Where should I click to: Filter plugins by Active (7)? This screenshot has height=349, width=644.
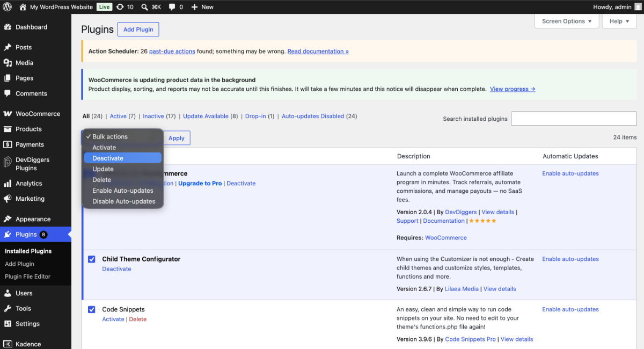[122, 116]
